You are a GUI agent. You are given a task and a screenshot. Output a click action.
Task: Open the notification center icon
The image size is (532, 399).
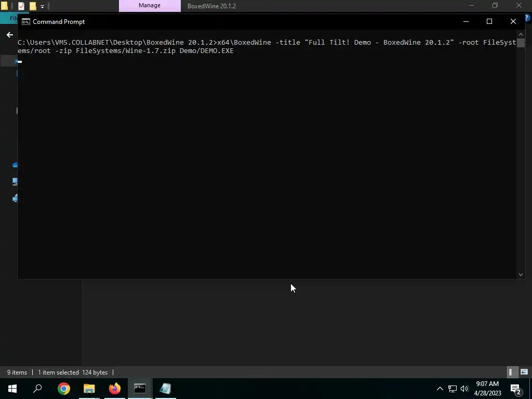tap(516, 389)
